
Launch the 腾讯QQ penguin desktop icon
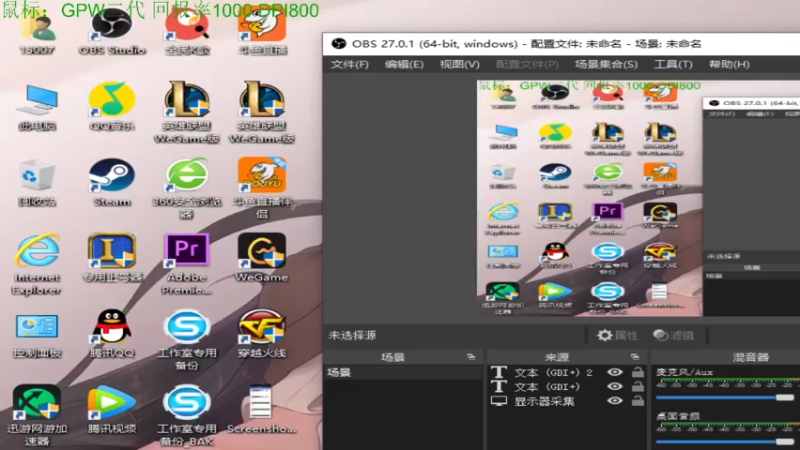112,334
